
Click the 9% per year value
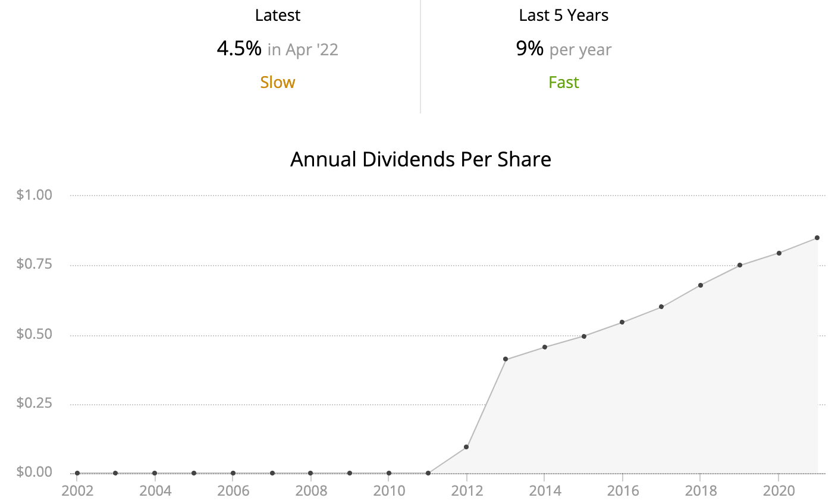click(530, 49)
